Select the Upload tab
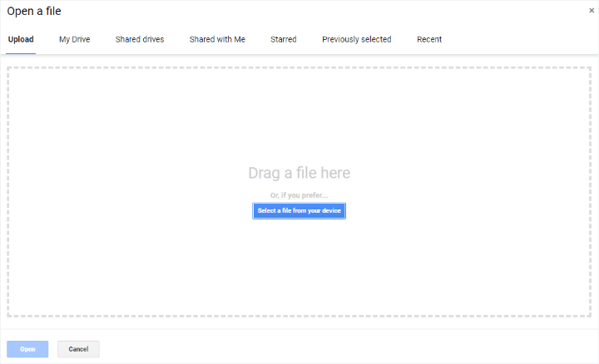Viewport: 599px width, 364px height. pos(21,39)
